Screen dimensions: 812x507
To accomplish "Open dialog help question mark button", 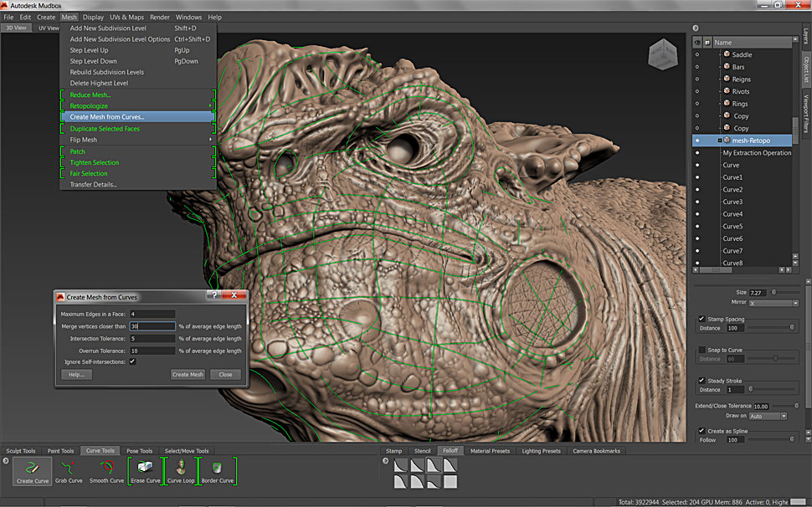I will pyautogui.click(x=214, y=296).
